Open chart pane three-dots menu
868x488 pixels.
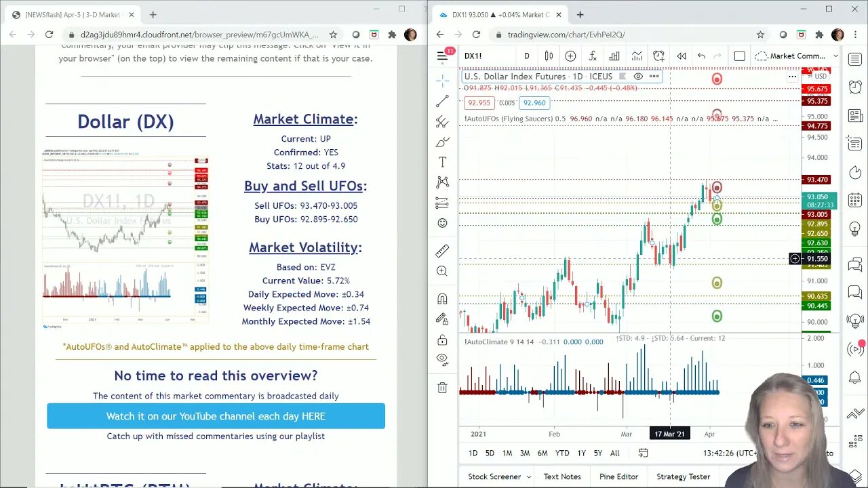[x=792, y=77]
